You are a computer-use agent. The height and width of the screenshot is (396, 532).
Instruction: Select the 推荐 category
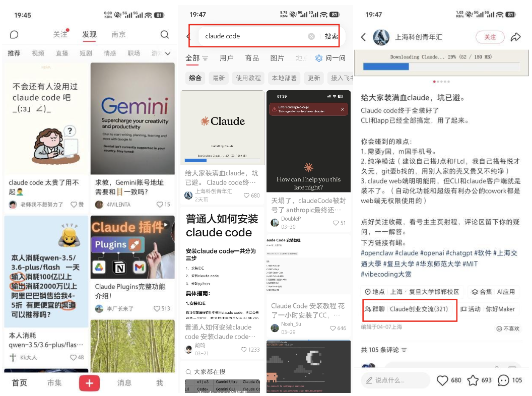(x=14, y=53)
